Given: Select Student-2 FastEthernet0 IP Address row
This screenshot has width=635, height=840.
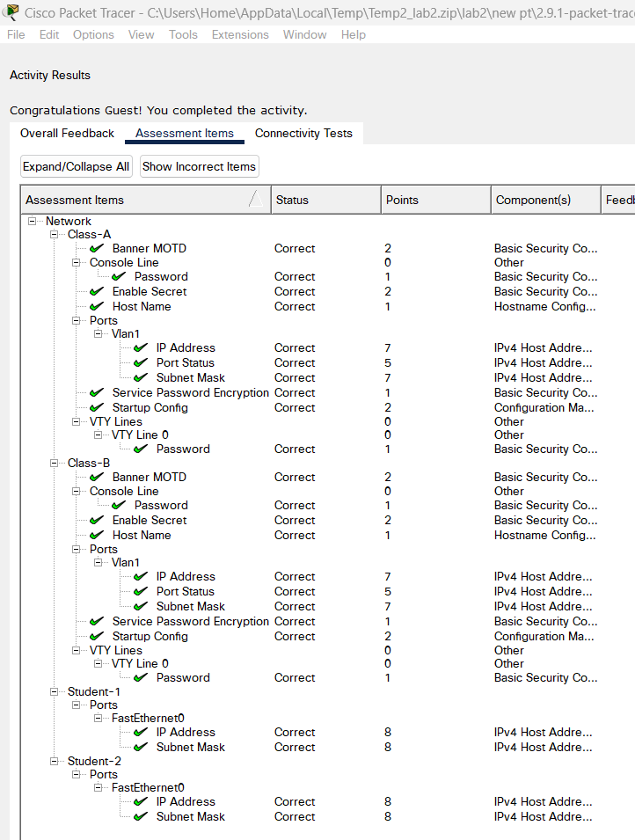Looking at the screenshot, I should click(x=327, y=802).
